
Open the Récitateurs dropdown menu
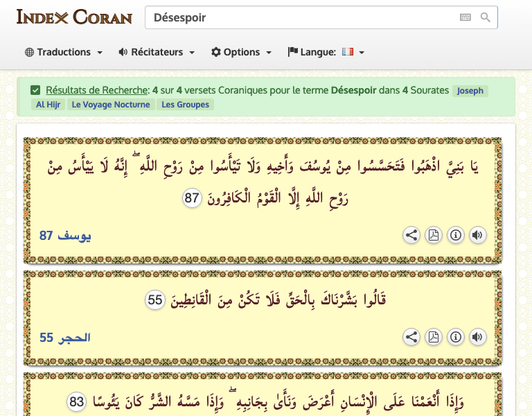pyautogui.click(x=157, y=52)
